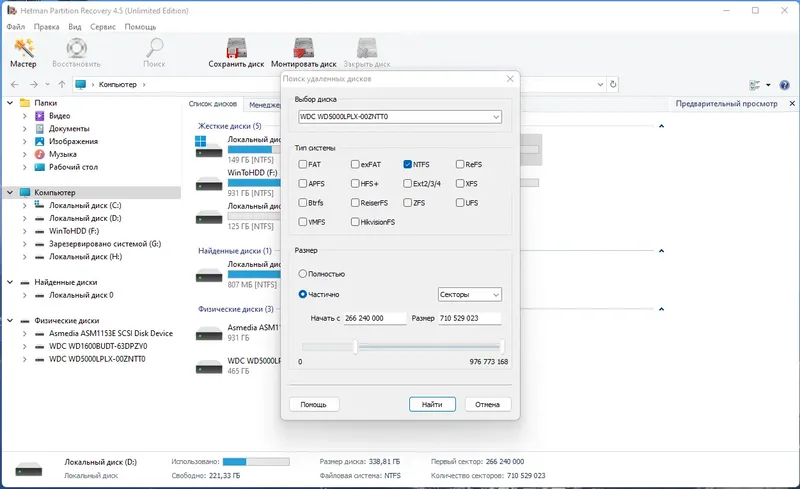Open the Сервис menu
Screen dimensions: 800x489
[x=103, y=27]
